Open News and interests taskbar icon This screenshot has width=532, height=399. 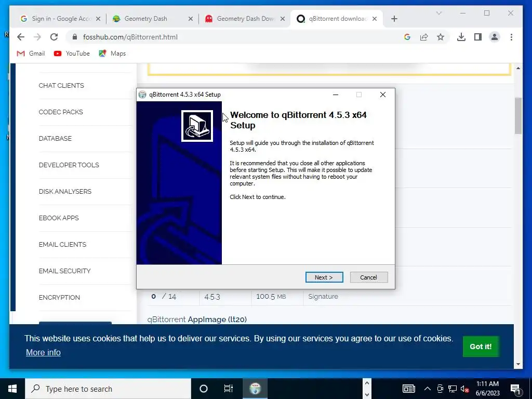pos(408,389)
